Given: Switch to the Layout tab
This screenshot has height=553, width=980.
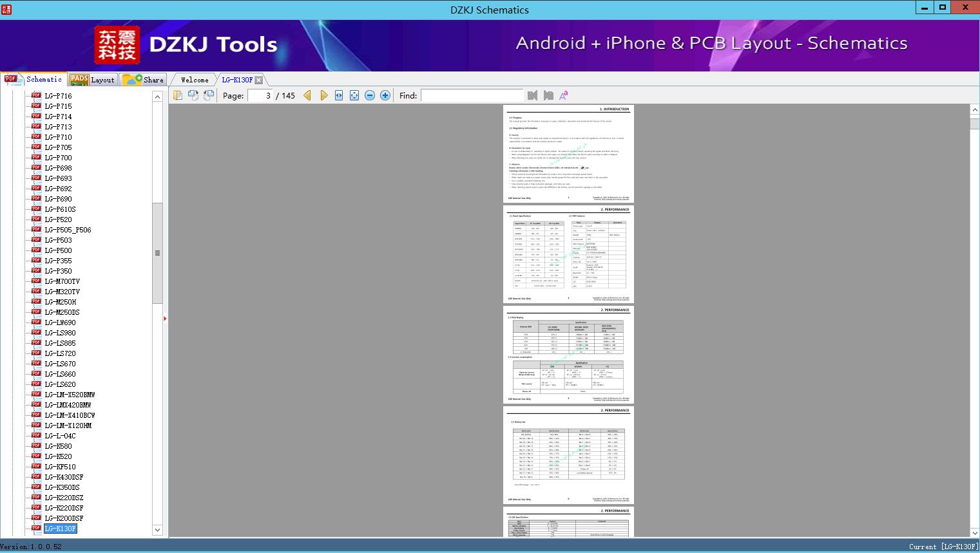Looking at the screenshot, I should (x=92, y=79).
